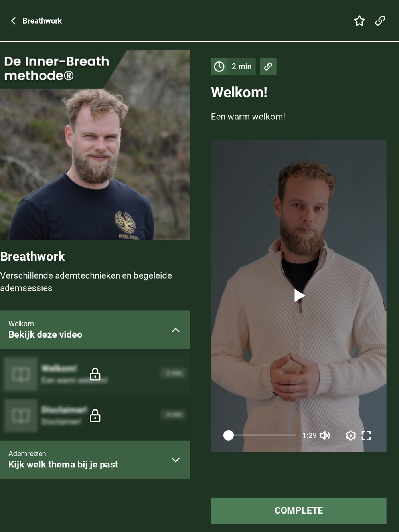Click the COMPLETE button
The width and height of the screenshot is (399, 532).
pyautogui.click(x=298, y=510)
